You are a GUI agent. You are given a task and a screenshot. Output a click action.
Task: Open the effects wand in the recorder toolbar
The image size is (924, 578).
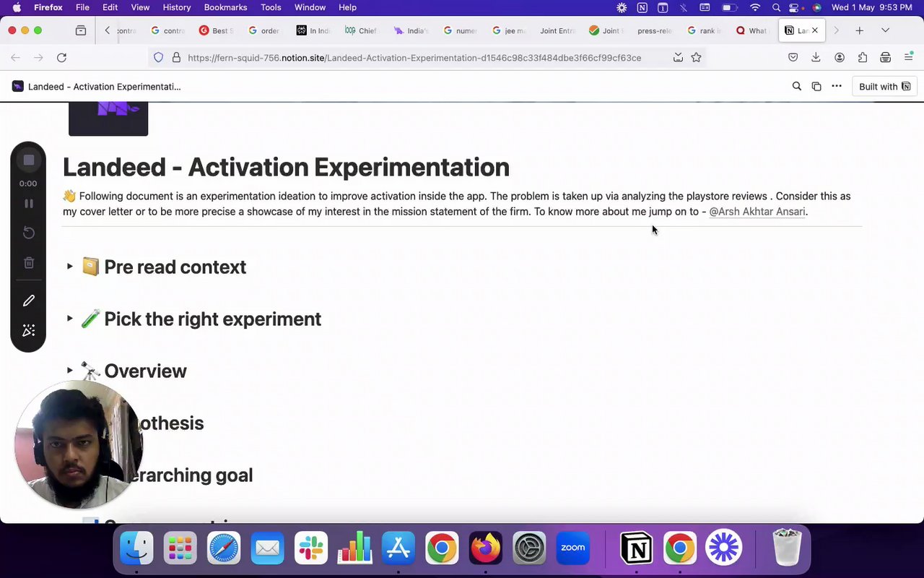29,330
